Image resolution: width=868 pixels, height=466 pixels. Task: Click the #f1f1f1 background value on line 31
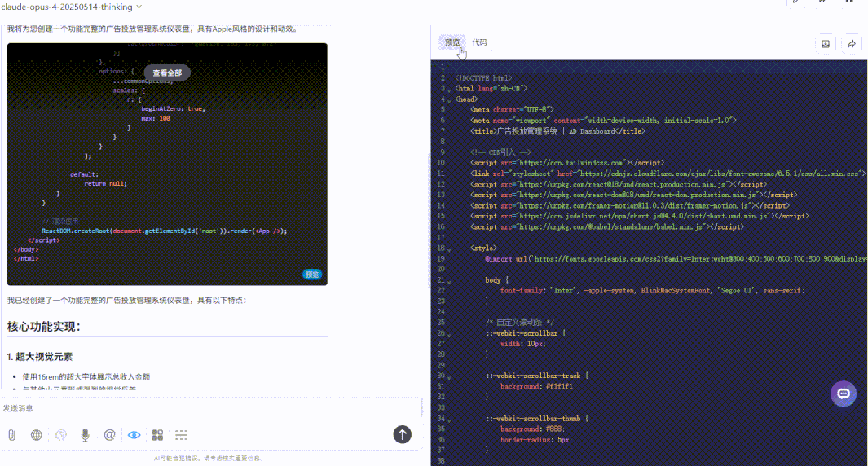[x=562, y=386]
